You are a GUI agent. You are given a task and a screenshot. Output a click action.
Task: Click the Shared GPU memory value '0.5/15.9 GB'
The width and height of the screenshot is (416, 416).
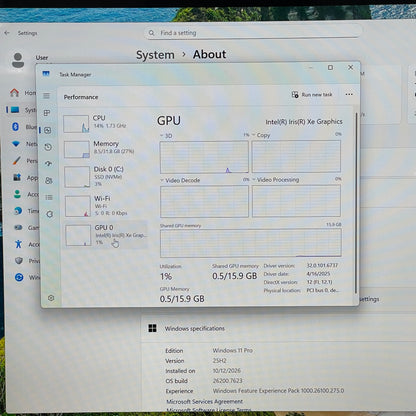tap(235, 276)
